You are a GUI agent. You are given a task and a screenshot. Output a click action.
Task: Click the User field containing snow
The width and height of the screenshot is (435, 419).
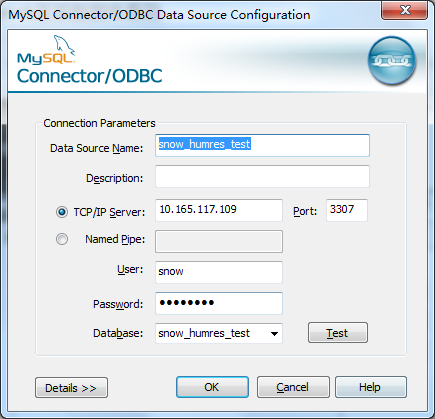[219, 272]
